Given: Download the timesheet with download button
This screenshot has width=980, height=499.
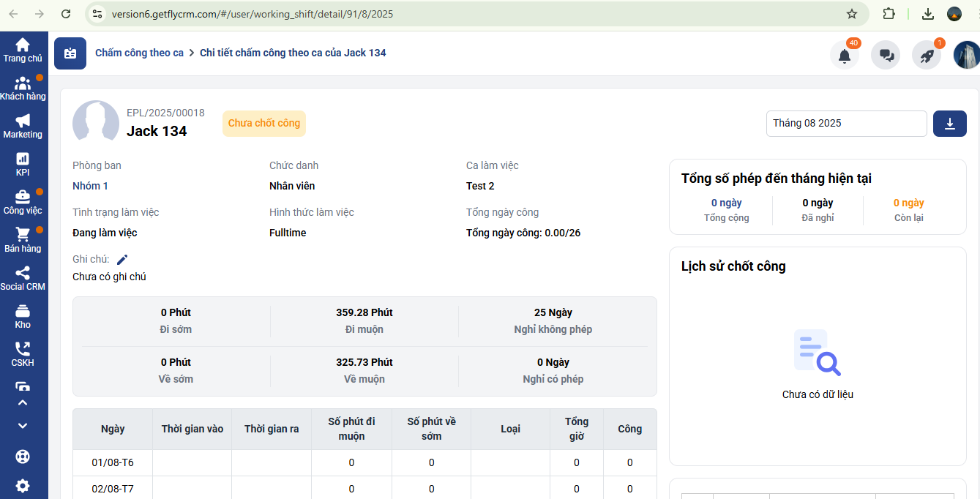Looking at the screenshot, I should point(949,124).
